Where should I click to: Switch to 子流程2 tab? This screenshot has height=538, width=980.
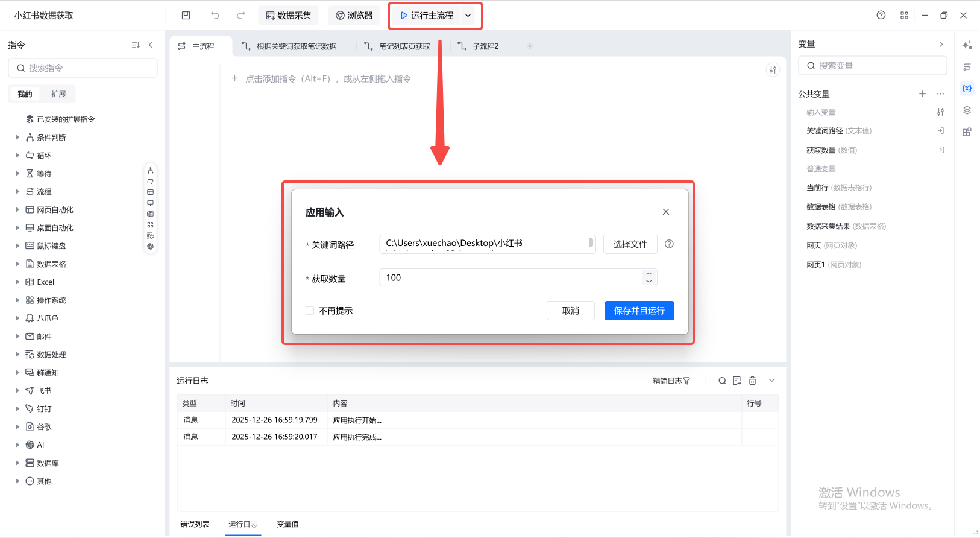click(x=479, y=46)
